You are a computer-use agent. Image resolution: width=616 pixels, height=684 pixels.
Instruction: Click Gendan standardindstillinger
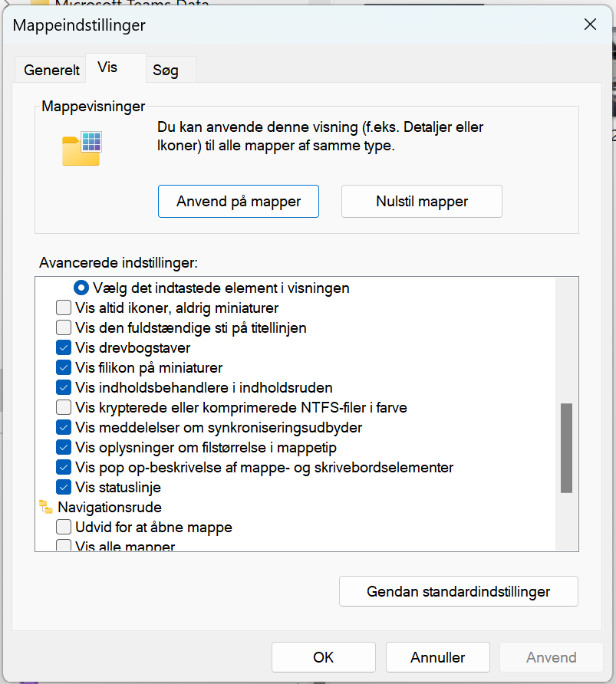[x=458, y=591]
